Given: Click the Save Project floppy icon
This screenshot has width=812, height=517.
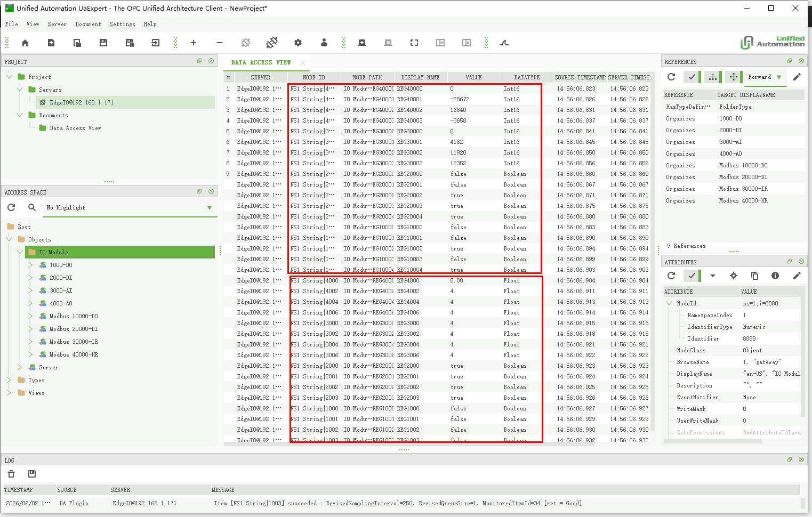Looking at the screenshot, I should click(x=103, y=43).
